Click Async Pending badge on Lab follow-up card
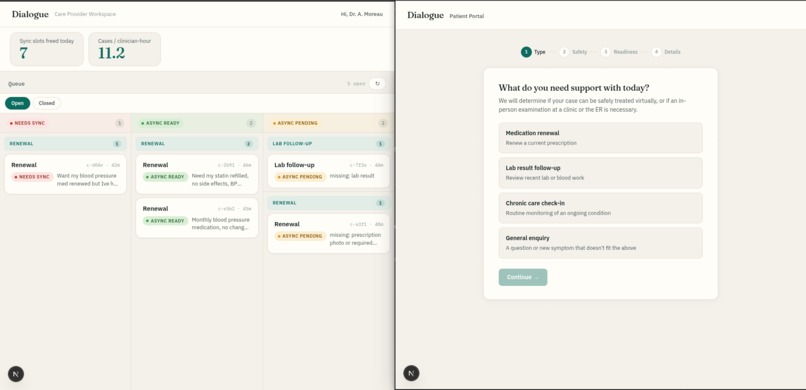The width and height of the screenshot is (806, 390). coord(300,177)
